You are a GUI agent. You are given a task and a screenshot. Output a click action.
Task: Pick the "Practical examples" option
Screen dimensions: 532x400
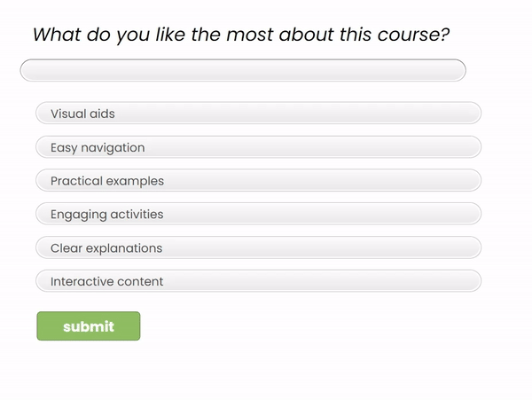pos(258,181)
